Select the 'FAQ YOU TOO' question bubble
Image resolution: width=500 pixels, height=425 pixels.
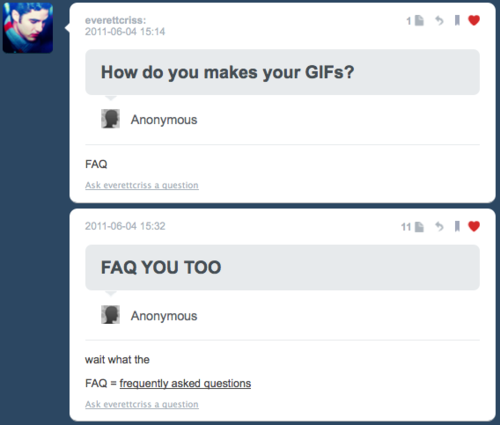(x=282, y=267)
